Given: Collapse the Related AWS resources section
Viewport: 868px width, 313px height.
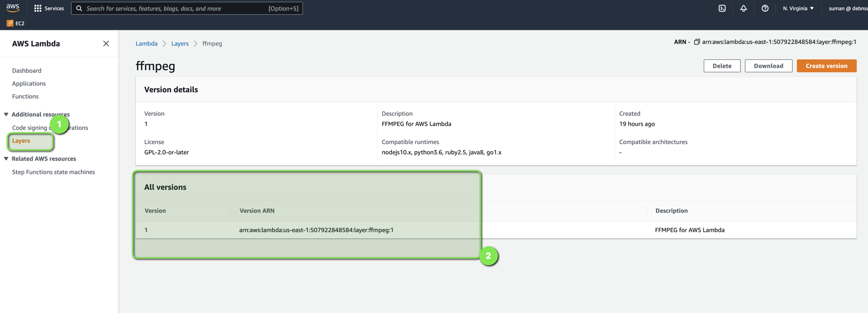Looking at the screenshot, I should (6, 159).
